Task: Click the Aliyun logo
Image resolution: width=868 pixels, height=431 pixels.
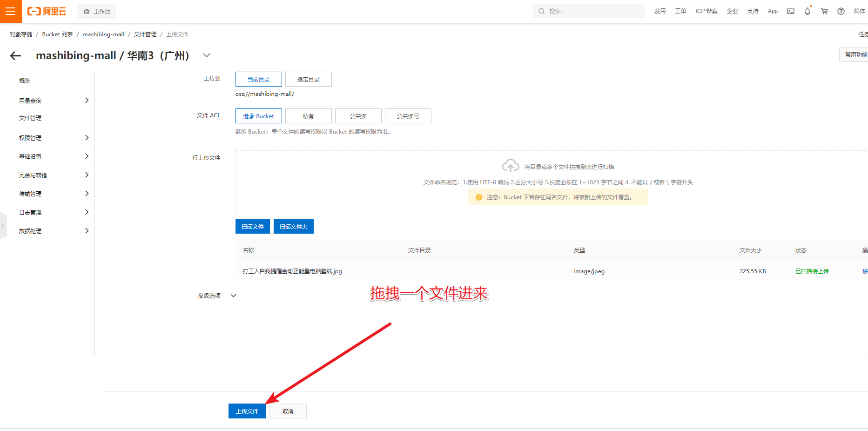Action: pos(47,11)
